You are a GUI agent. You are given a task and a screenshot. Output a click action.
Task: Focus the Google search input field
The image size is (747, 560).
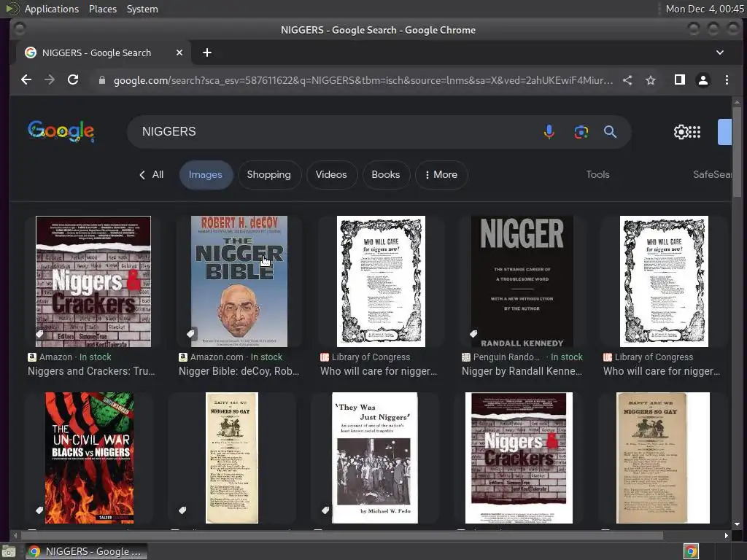pyautogui.click(x=333, y=132)
